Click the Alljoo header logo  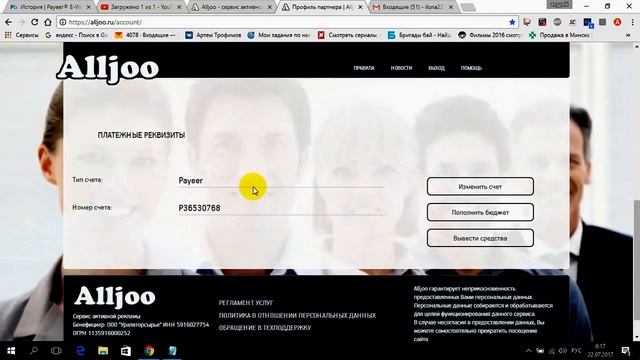point(107,68)
